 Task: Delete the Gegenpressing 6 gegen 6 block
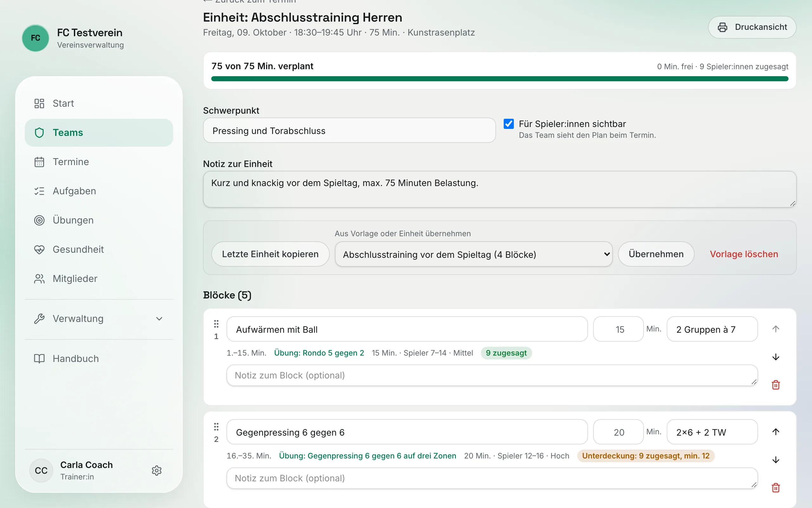[x=776, y=487]
